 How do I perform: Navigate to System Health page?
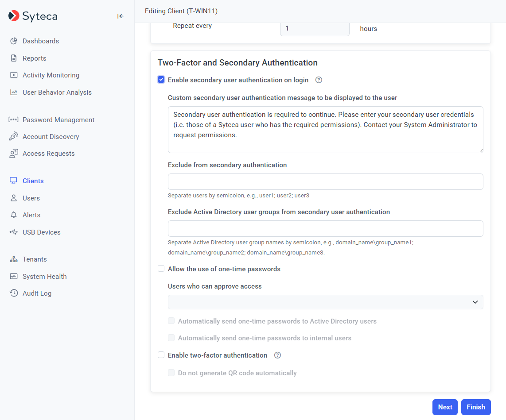coord(44,277)
